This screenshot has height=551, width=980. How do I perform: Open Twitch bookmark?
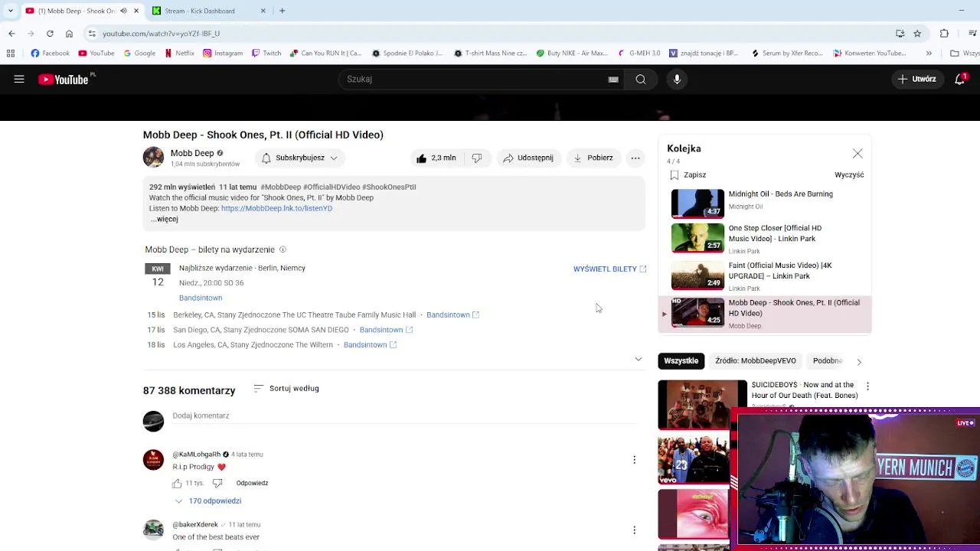[x=266, y=54]
